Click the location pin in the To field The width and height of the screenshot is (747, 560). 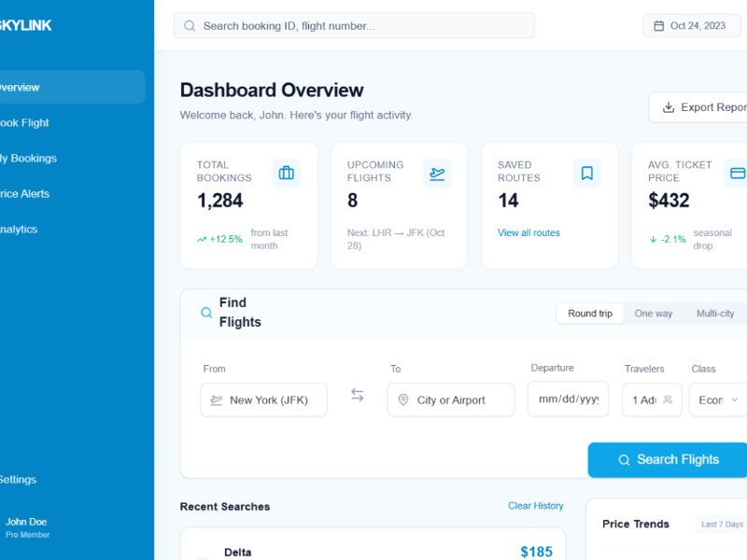(403, 399)
